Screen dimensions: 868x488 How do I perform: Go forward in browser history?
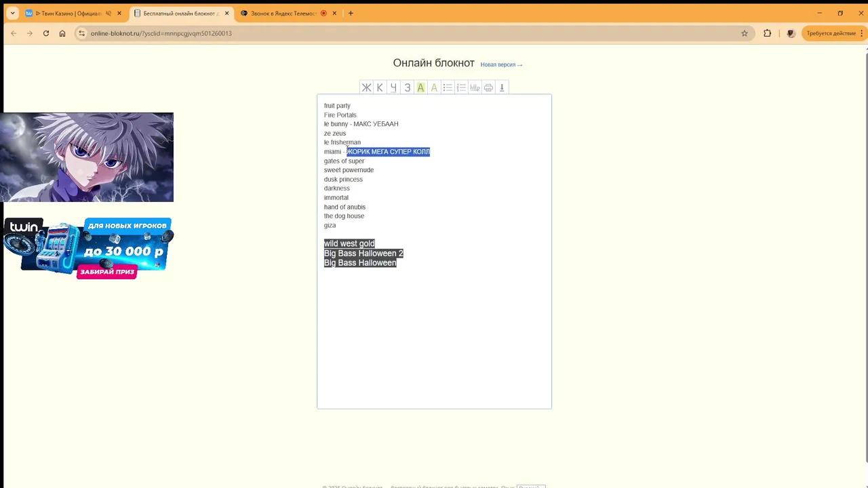pos(29,33)
